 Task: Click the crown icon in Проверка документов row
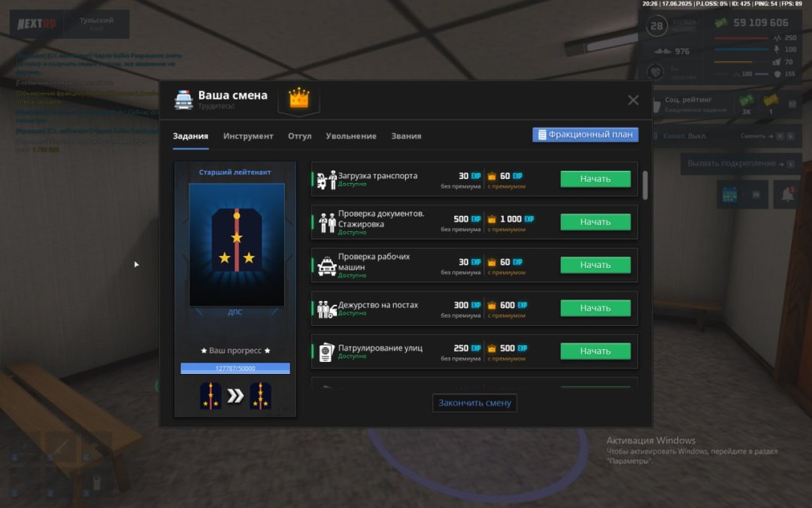pos(492,219)
